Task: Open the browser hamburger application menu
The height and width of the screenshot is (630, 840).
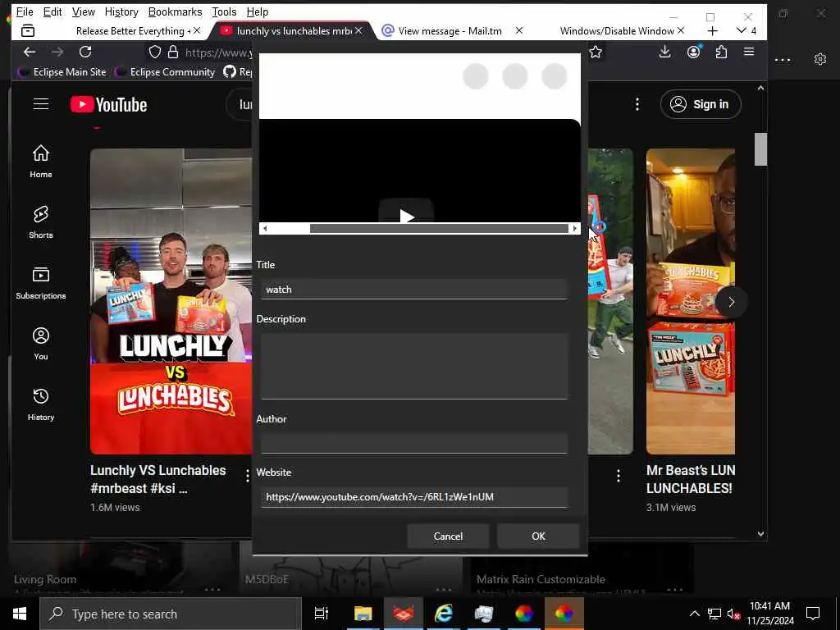Action: point(749,52)
